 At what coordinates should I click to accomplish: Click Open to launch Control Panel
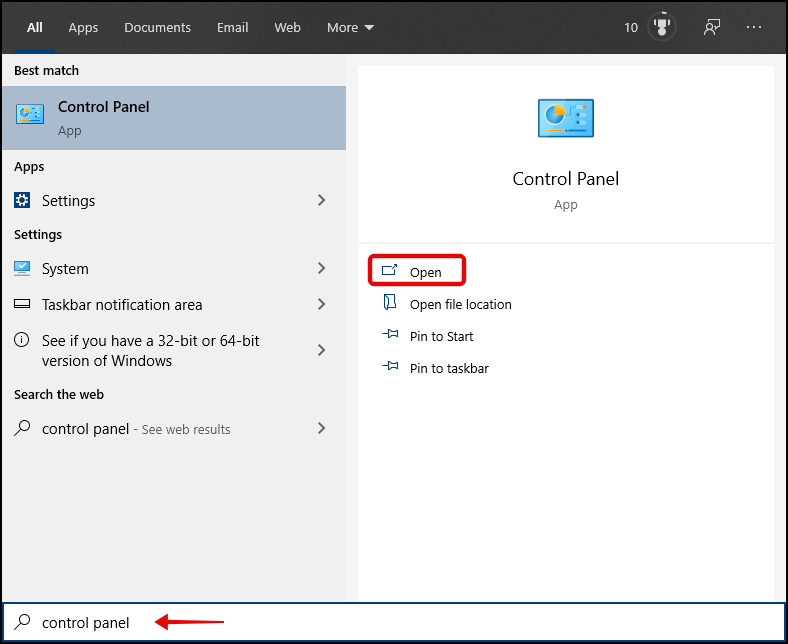(x=417, y=271)
